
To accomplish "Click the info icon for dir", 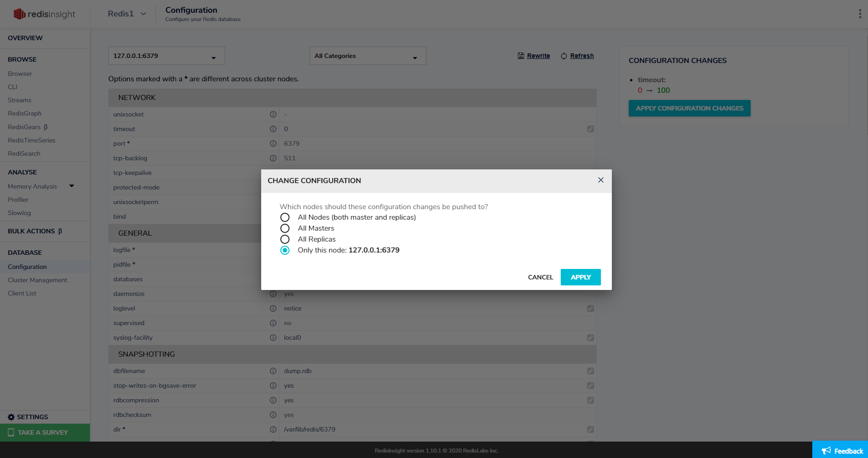I will click(273, 429).
